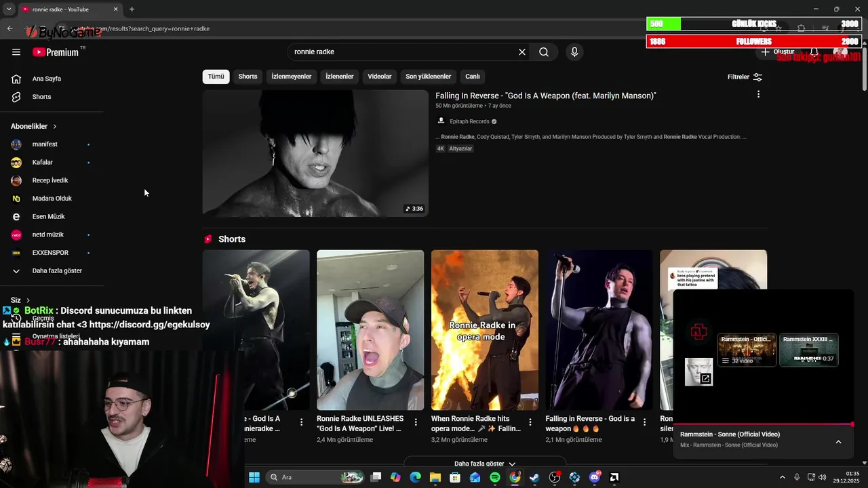This screenshot has height=488, width=868.
Task: Seek on the miniplayer red progress bar
Action: coord(763,425)
